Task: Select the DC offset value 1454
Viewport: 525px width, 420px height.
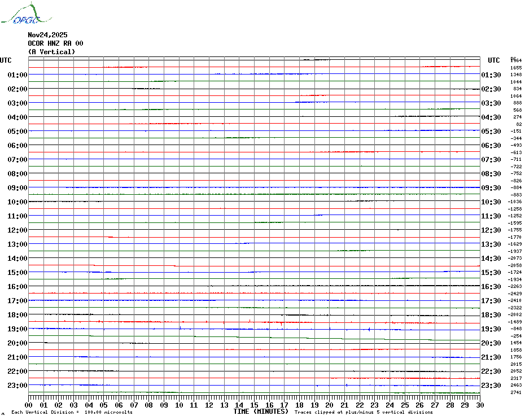Action: 516,343
